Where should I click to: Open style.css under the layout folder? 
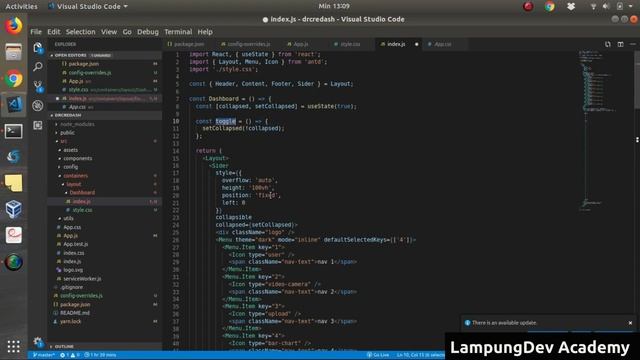pos(82,210)
